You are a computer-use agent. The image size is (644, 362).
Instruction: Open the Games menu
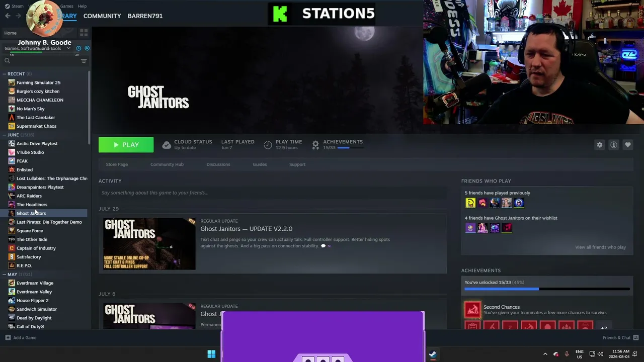pyautogui.click(x=66, y=6)
